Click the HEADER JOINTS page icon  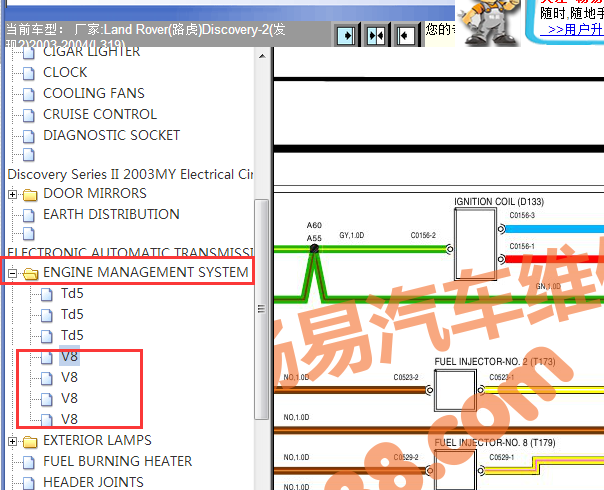29,483
